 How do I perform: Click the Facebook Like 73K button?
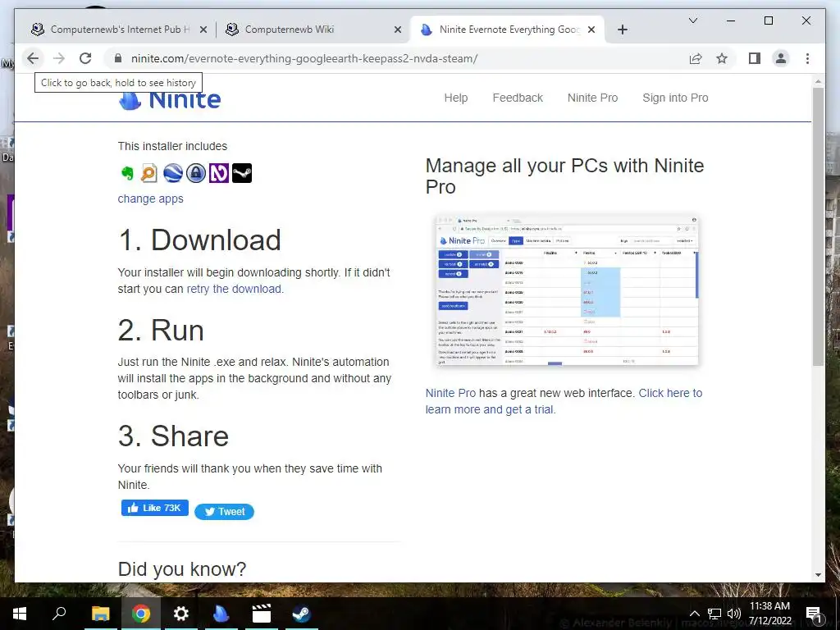point(155,508)
